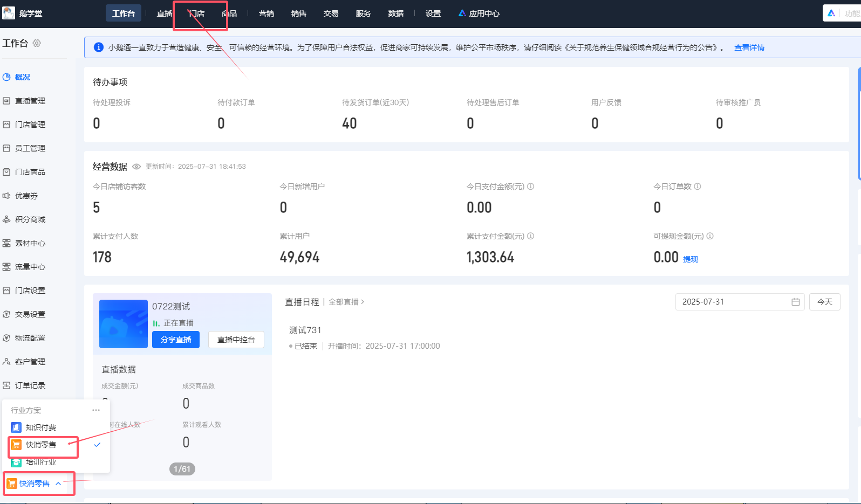Switch to the 营销 top menu

(266, 13)
